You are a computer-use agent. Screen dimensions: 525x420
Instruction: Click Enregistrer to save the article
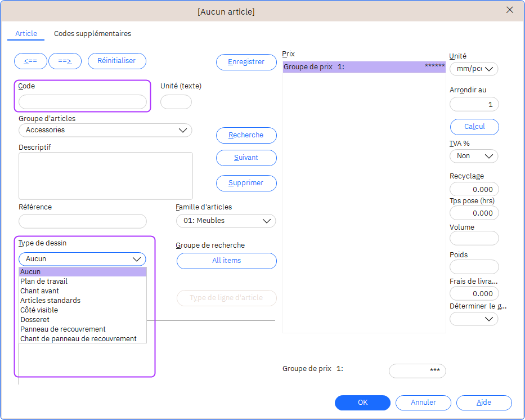point(246,62)
